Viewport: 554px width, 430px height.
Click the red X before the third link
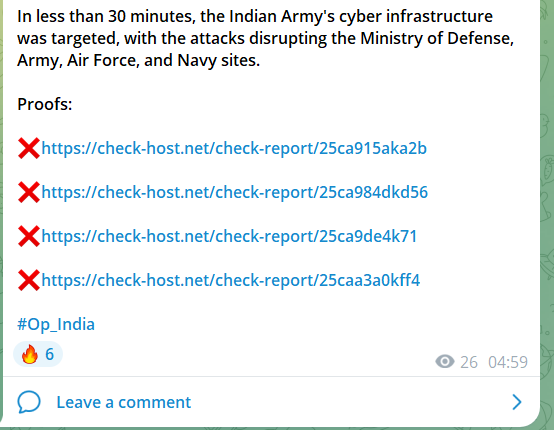tap(29, 236)
